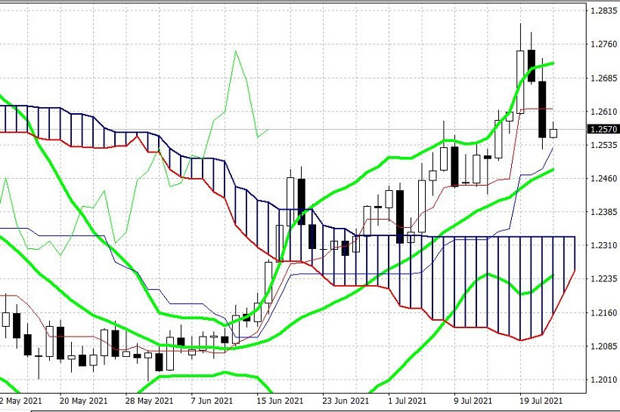Screen dimensions: 620x412
Task: Click the 9 Jul 2021 time label
Action: click(x=473, y=401)
